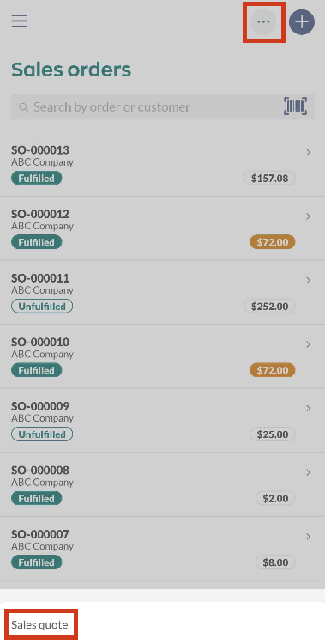Open the barcode scanner icon
This screenshot has height=644, width=325.
296,106
